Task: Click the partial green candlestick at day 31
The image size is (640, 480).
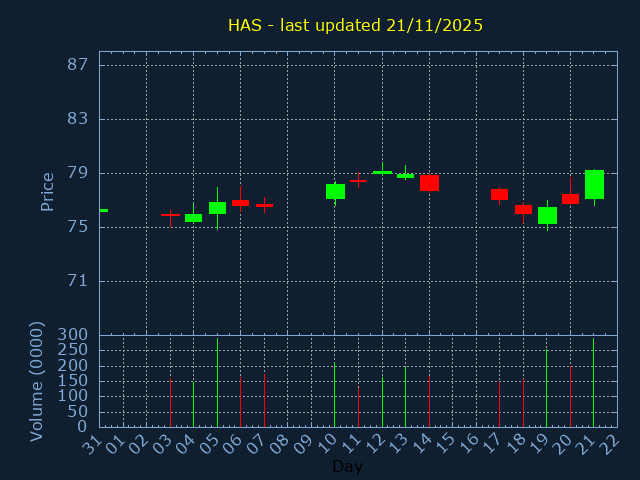Action: point(104,210)
